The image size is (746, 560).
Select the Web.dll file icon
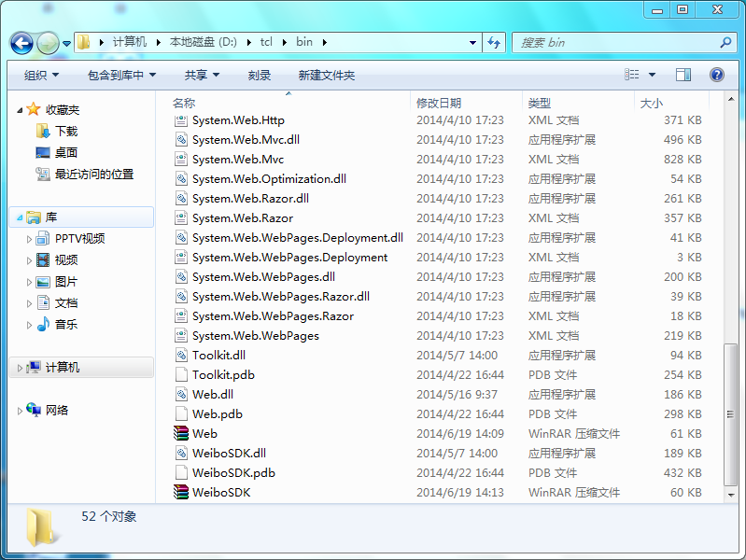[181, 395]
